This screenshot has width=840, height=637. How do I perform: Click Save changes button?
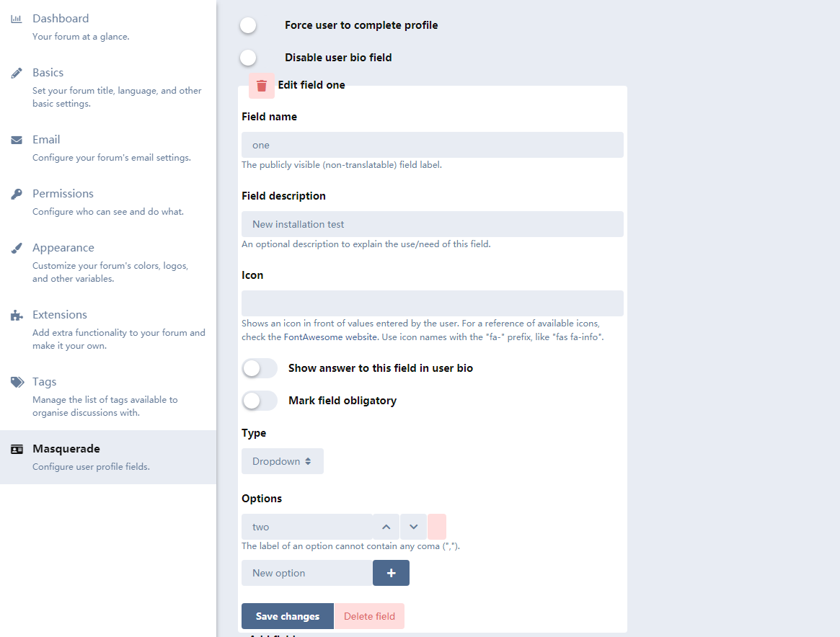click(x=288, y=616)
